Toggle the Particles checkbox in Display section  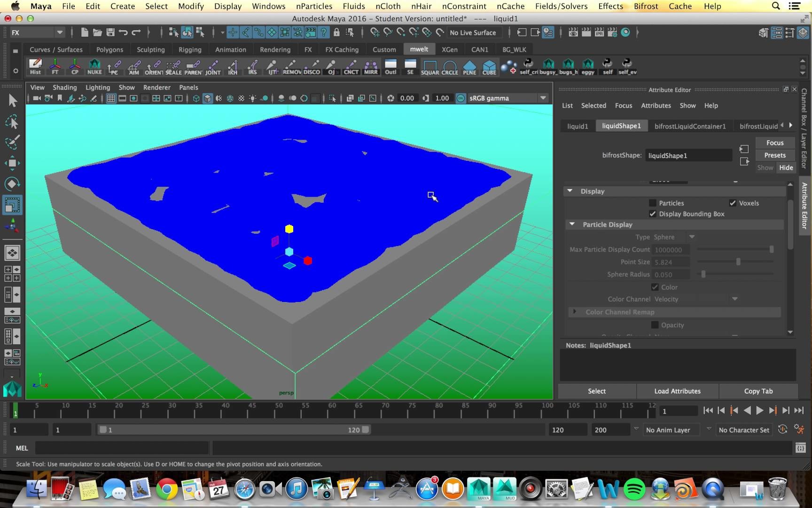click(652, 203)
